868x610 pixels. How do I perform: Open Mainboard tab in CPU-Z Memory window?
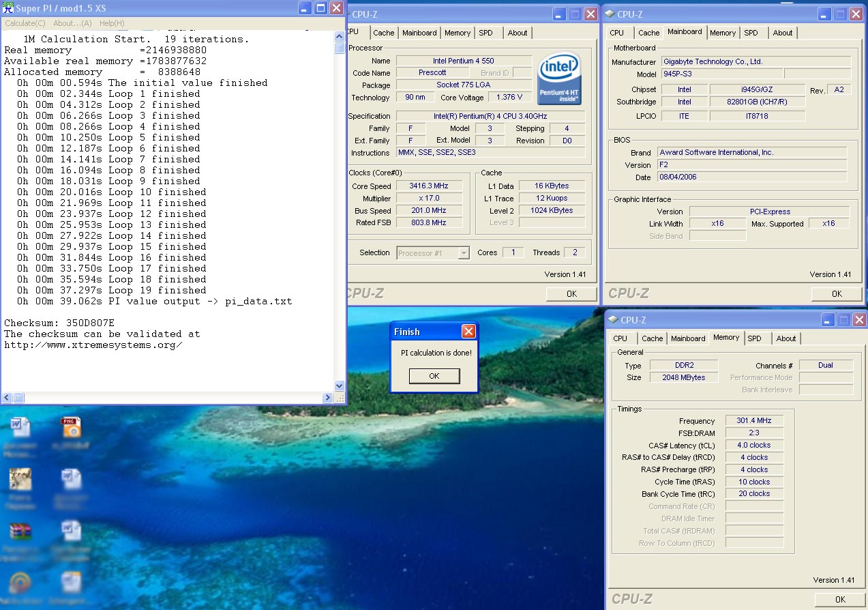(x=688, y=338)
